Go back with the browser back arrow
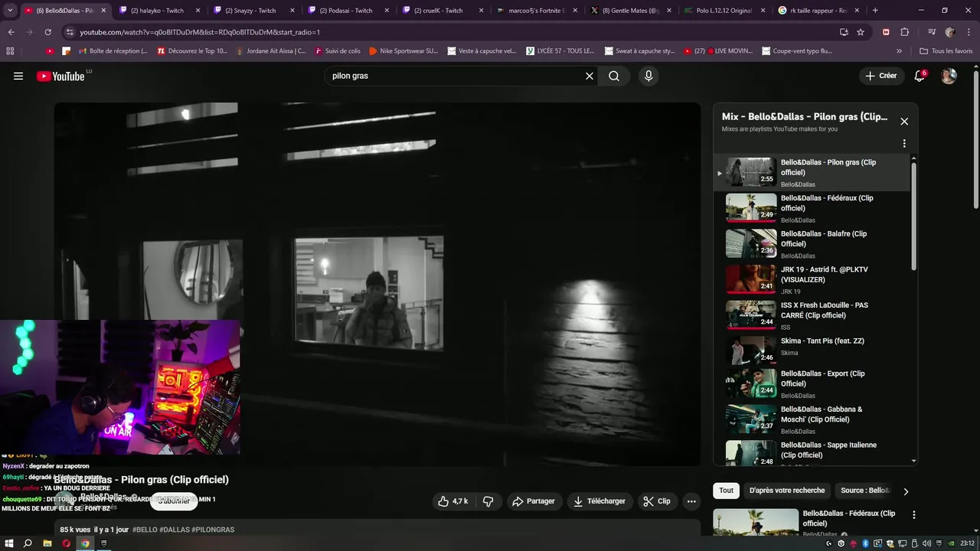Image resolution: width=980 pixels, height=551 pixels. pyautogui.click(x=11, y=32)
